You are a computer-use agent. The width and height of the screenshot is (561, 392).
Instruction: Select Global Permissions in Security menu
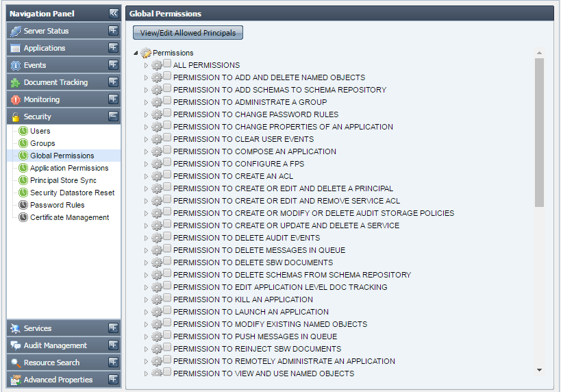62,156
